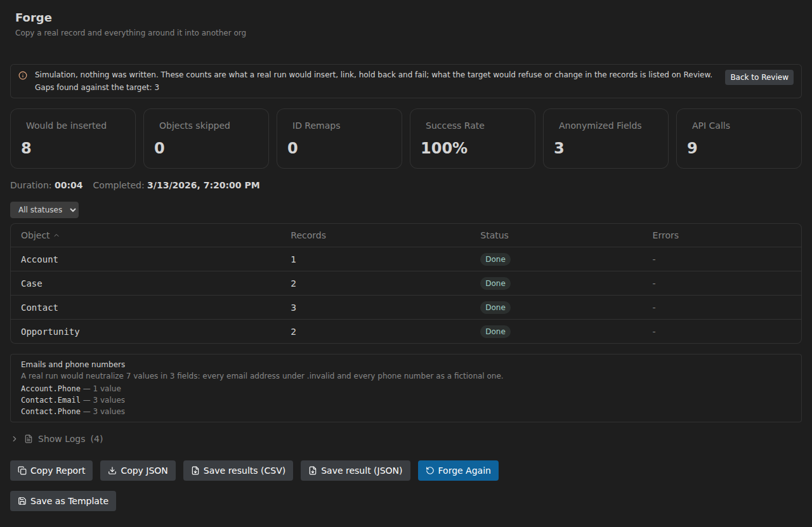Click the file icon on Save results (CSV)

pos(195,471)
